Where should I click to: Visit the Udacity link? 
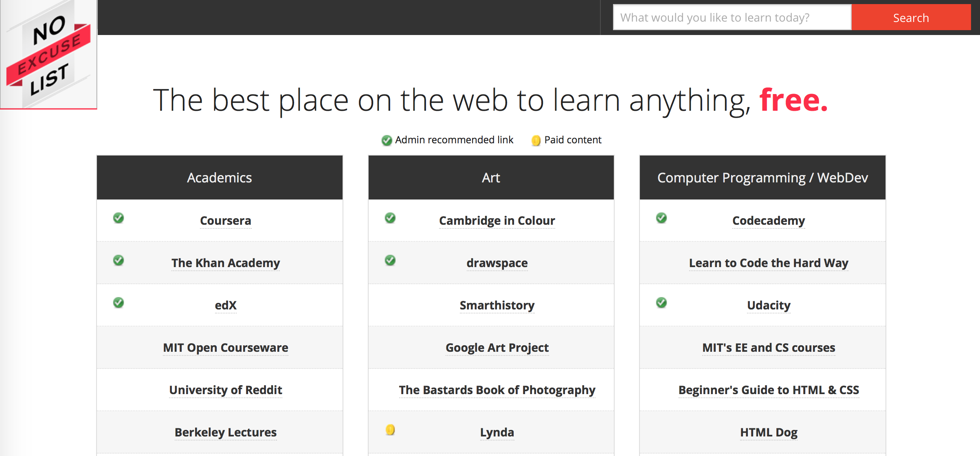[x=769, y=305]
